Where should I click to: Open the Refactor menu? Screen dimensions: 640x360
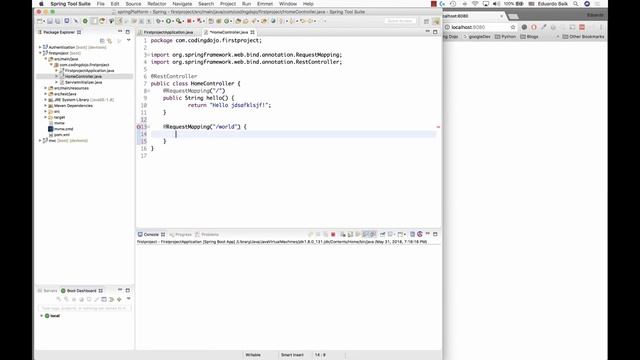click(x=157, y=4)
